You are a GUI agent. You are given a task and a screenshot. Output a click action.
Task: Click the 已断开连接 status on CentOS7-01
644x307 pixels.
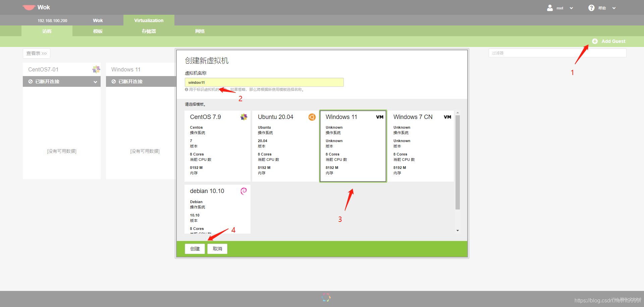47,81
